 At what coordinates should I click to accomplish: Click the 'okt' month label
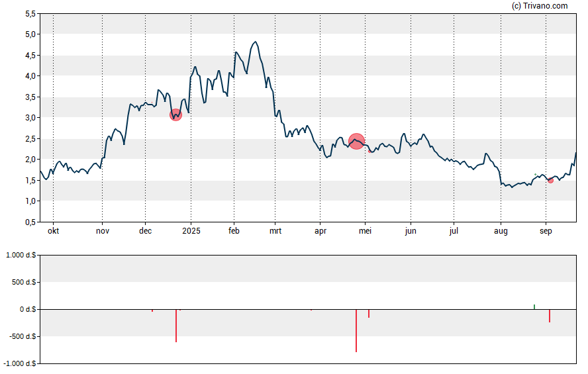(x=53, y=231)
